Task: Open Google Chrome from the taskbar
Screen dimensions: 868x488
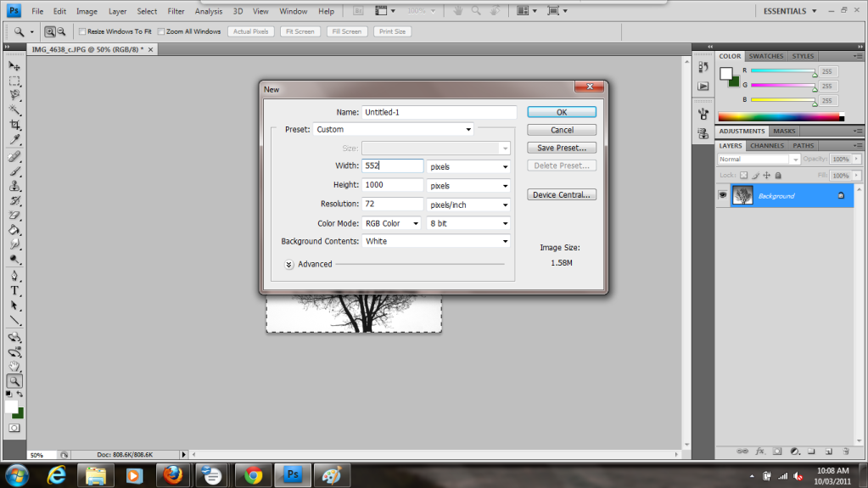Action: coord(254,475)
